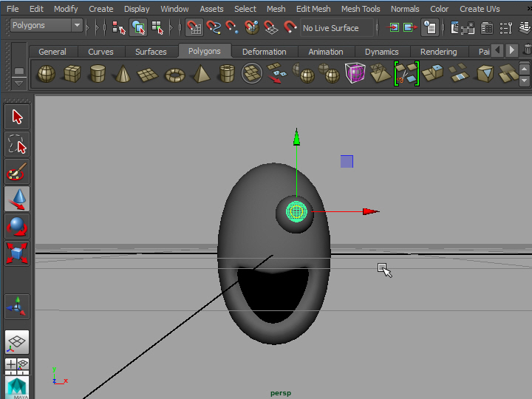Click the Single Perspective view layout button
This screenshot has width=532, height=399.
pyautogui.click(x=18, y=341)
